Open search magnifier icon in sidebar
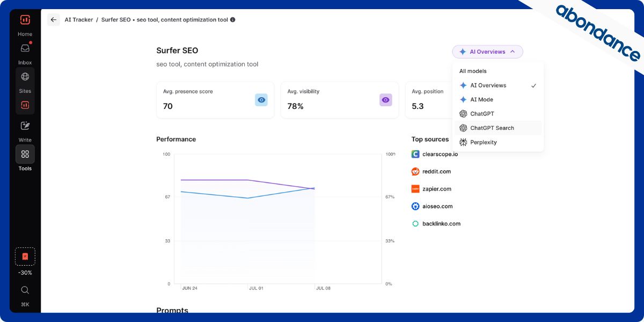 (x=25, y=290)
